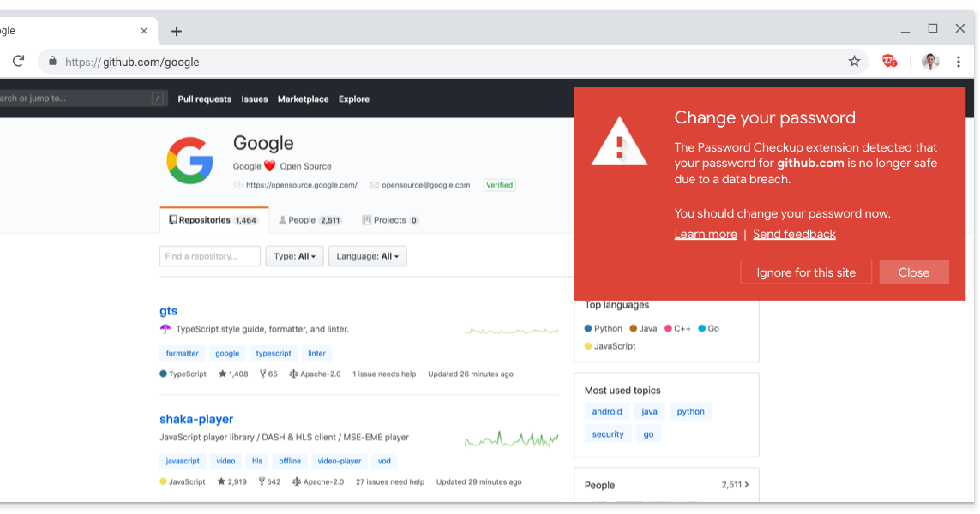Switch to the Projects tab

tap(390, 220)
